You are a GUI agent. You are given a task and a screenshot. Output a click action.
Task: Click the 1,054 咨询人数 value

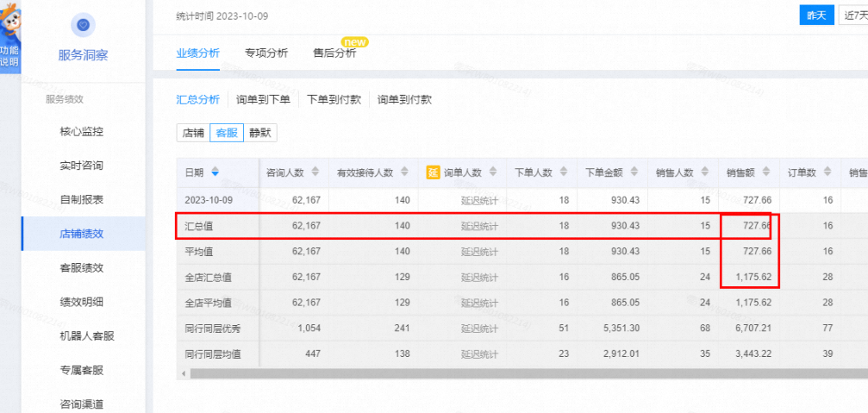309,329
